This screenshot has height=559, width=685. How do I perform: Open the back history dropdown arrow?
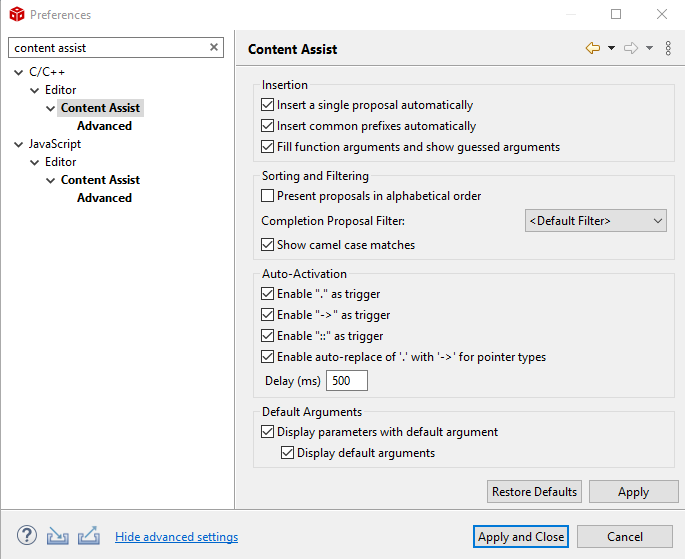[611, 48]
